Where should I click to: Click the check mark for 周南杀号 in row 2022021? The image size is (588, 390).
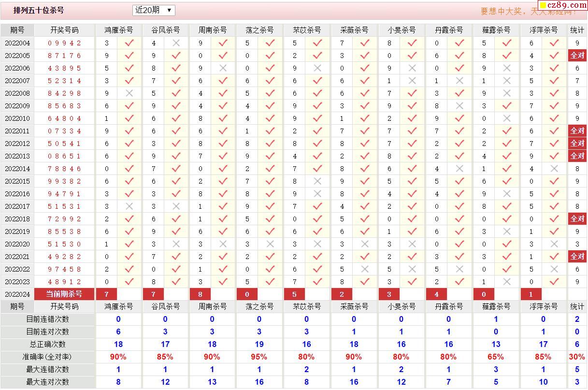click(x=223, y=257)
